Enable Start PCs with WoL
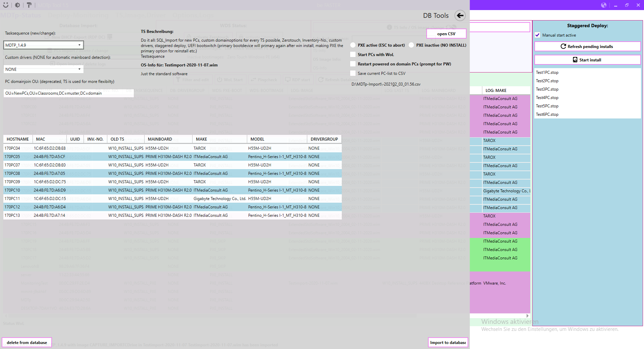This screenshot has height=349, width=644. click(353, 54)
